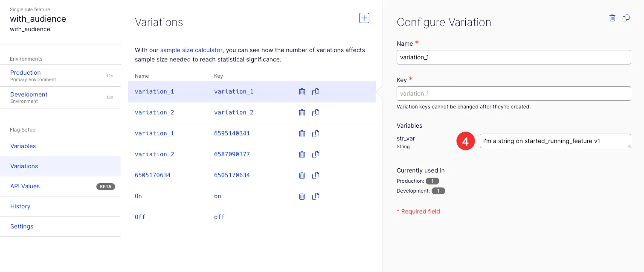Duplicate variation with key 6587090377
This screenshot has width=644, height=272.
(x=316, y=155)
